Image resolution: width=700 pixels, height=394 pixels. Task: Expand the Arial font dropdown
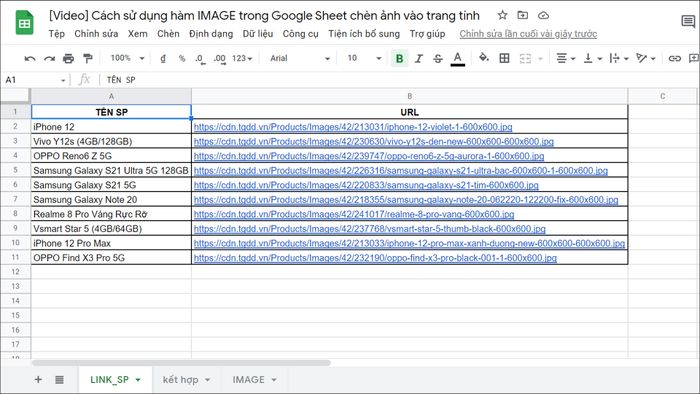(x=300, y=58)
